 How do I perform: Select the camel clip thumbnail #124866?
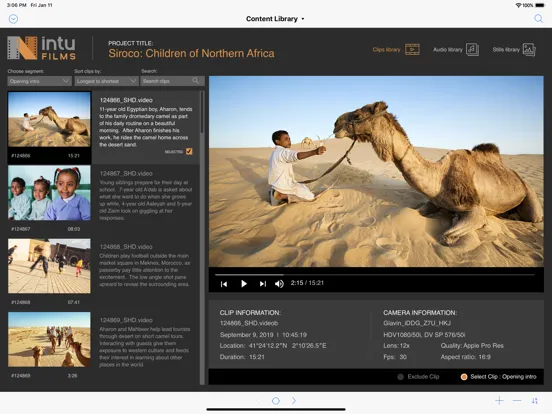click(49, 119)
